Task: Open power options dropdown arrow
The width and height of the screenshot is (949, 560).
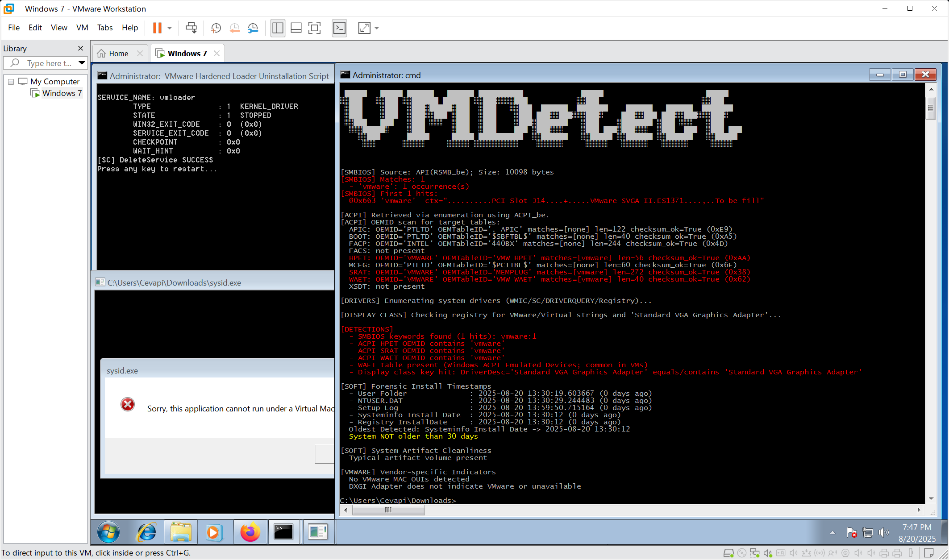Action: [x=170, y=28]
